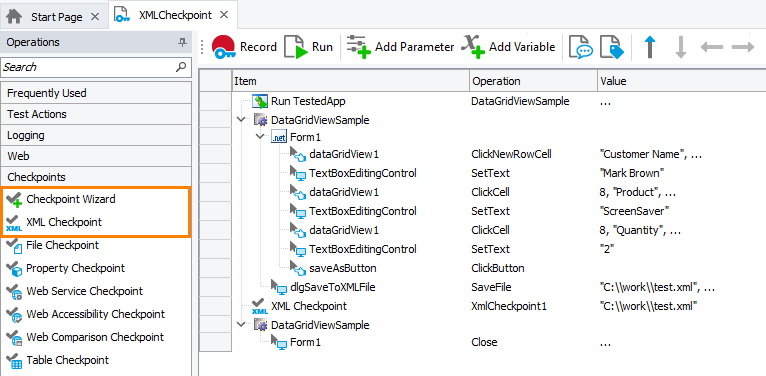Close the XMLCheckpoint tab
The height and width of the screenshot is (376, 766).
pos(224,15)
